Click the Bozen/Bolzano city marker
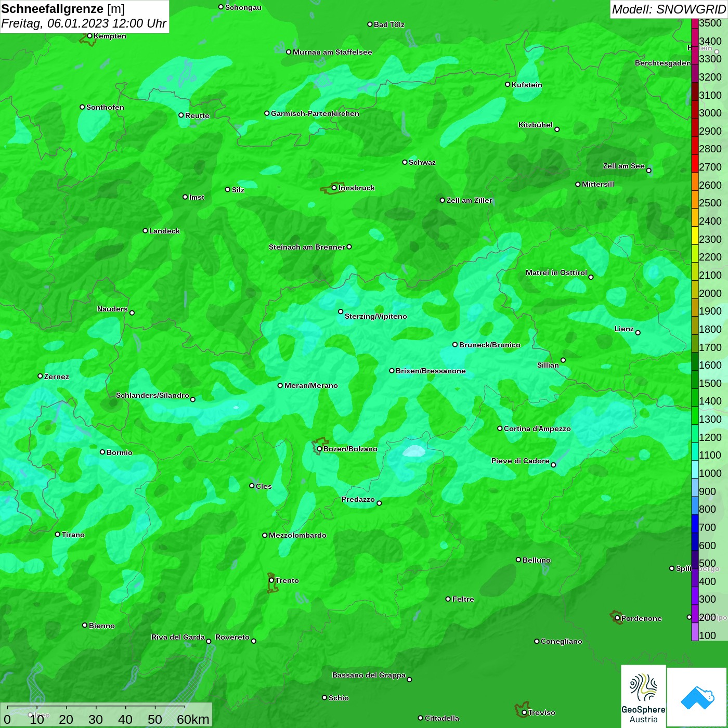The width and height of the screenshot is (728, 728). click(x=319, y=449)
